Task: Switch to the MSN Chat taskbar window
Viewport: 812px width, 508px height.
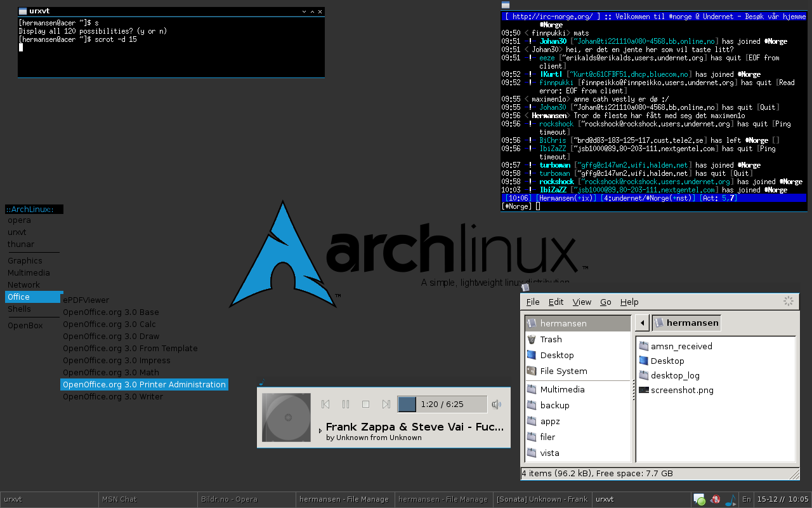Action: tap(148, 500)
